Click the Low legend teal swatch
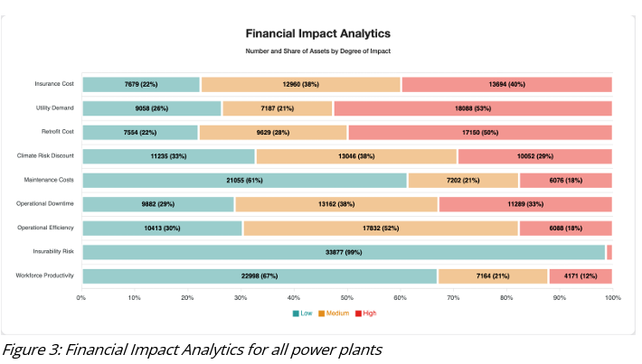 tap(296, 313)
